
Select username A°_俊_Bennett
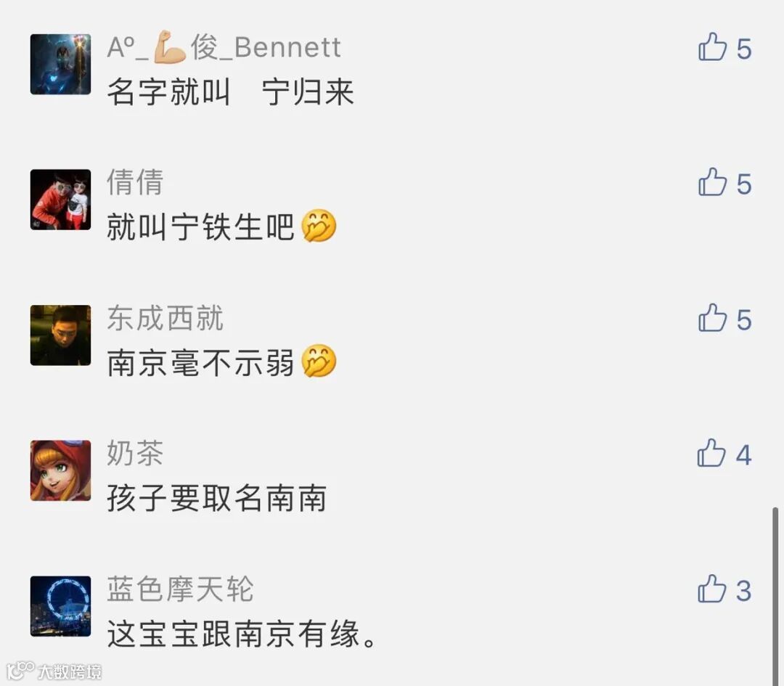[x=224, y=47]
